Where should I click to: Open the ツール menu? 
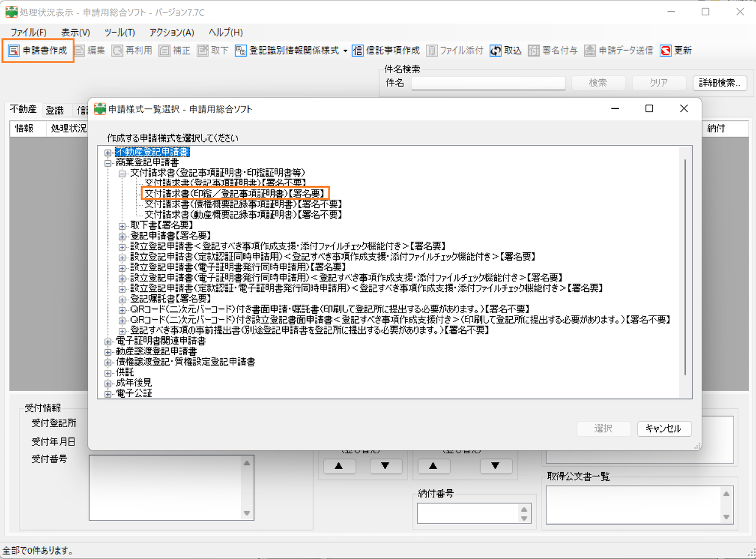pyautogui.click(x=120, y=32)
